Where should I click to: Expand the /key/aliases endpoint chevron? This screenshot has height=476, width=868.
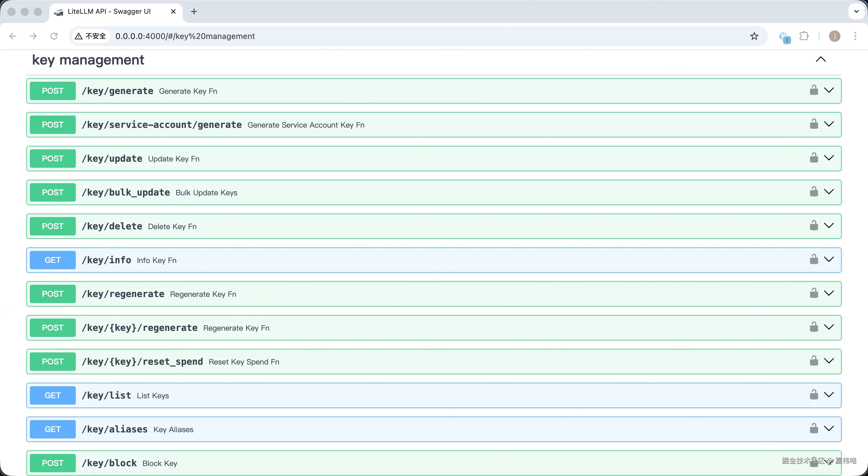829,428
